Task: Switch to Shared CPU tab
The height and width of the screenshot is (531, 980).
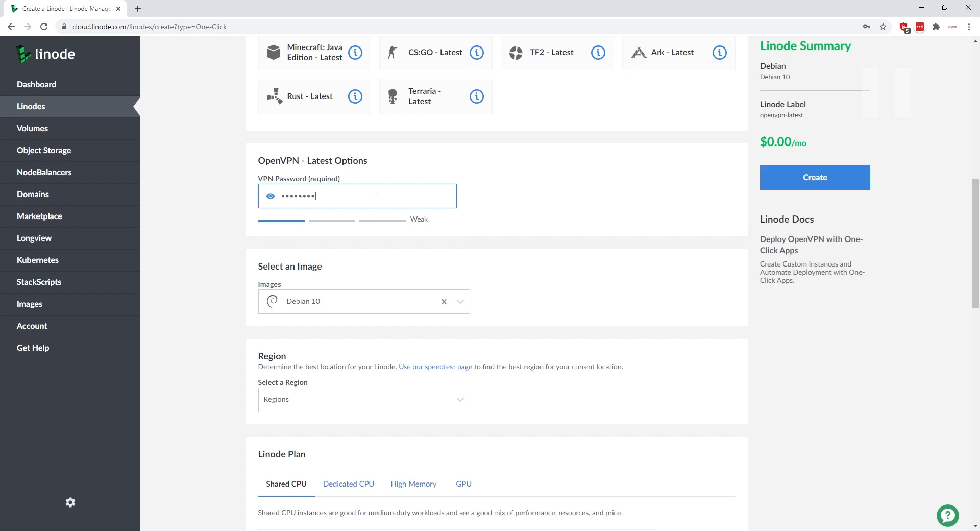Action: [x=286, y=484]
